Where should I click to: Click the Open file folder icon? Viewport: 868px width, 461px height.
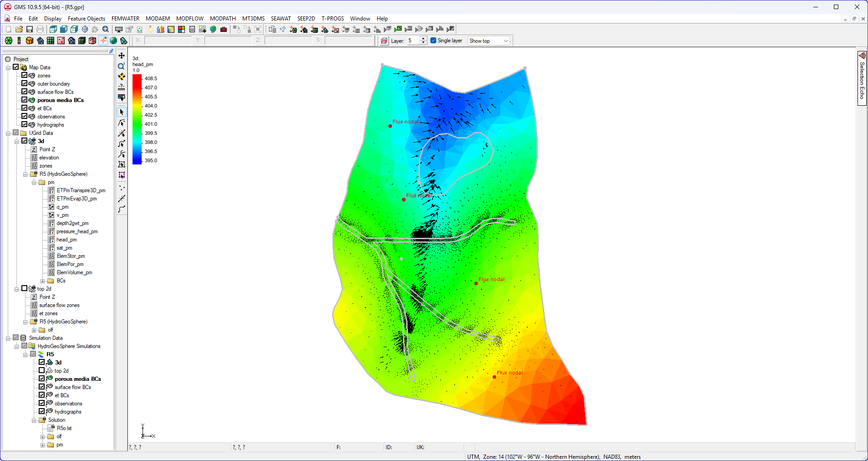(x=19, y=29)
